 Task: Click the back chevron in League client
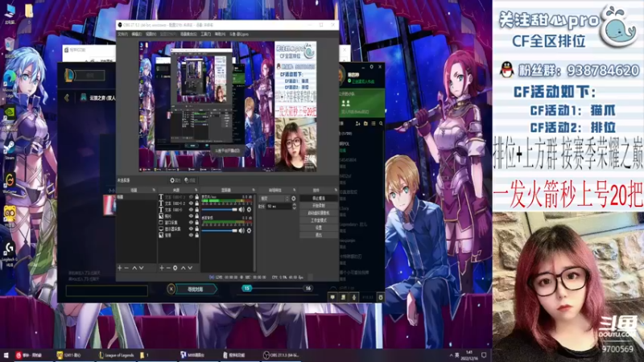[67, 97]
